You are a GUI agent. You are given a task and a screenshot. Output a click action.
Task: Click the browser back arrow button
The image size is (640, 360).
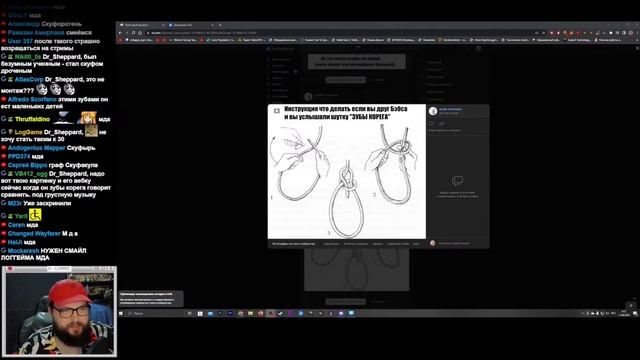[x=120, y=33]
